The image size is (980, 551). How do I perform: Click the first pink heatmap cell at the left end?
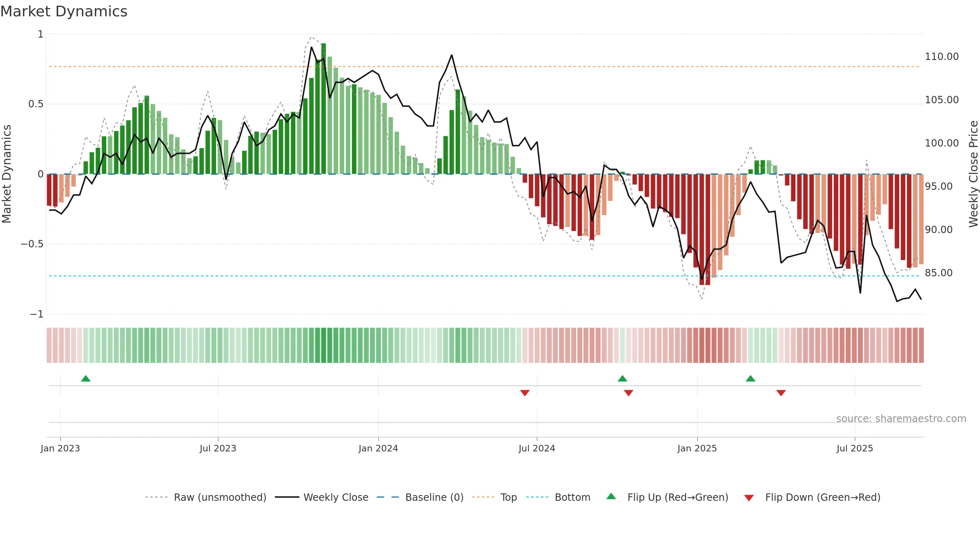49,345
